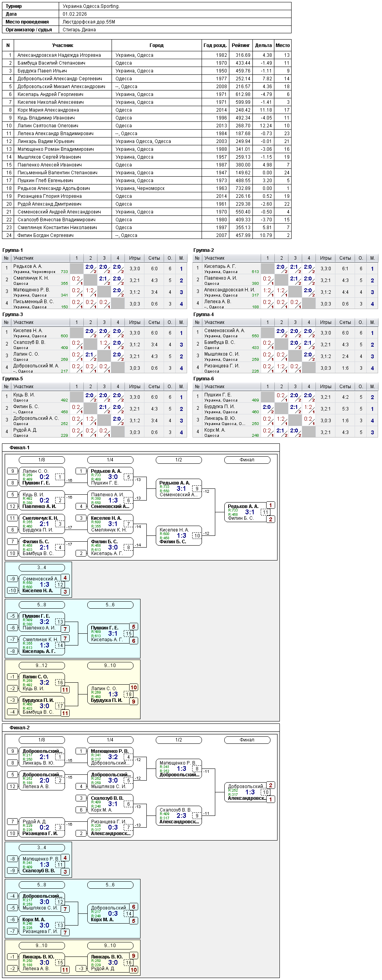Click "Киселарь Андрей Георгиевич" in participants table

[x=50, y=94]
